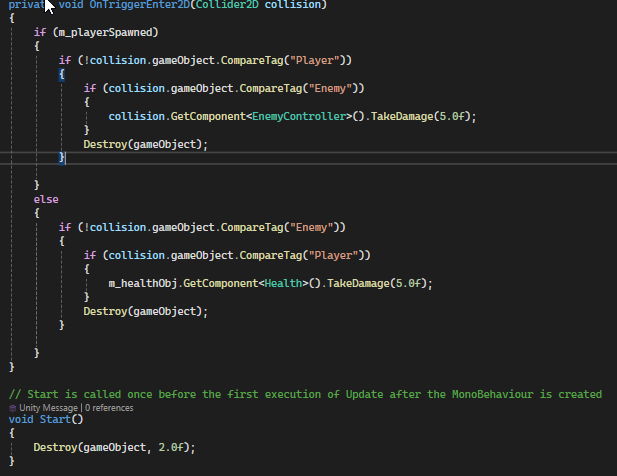The height and width of the screenshot is (476, 617).
Task: Click the collision parameter name in the method signature
Action: (293, 5)
